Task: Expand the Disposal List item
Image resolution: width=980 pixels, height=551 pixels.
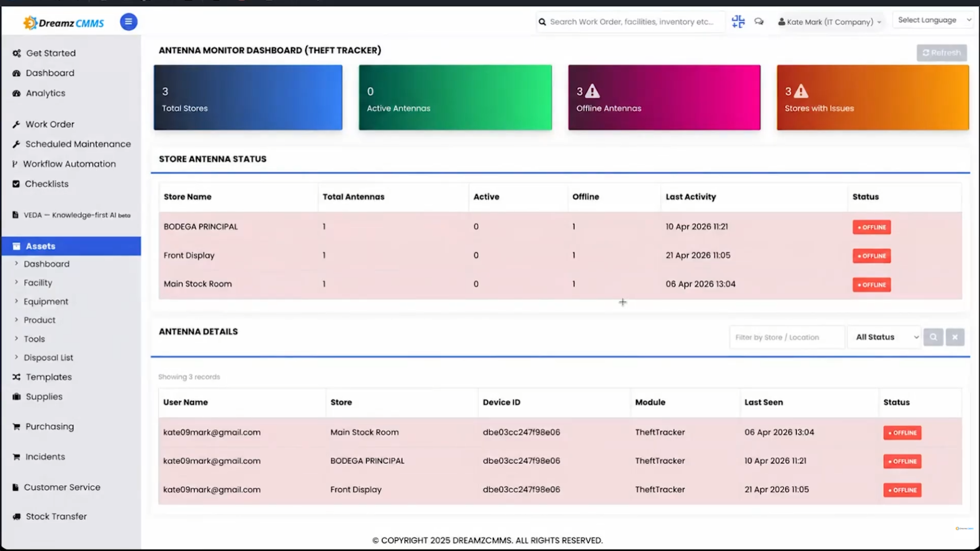Action: tap(48, 357)
